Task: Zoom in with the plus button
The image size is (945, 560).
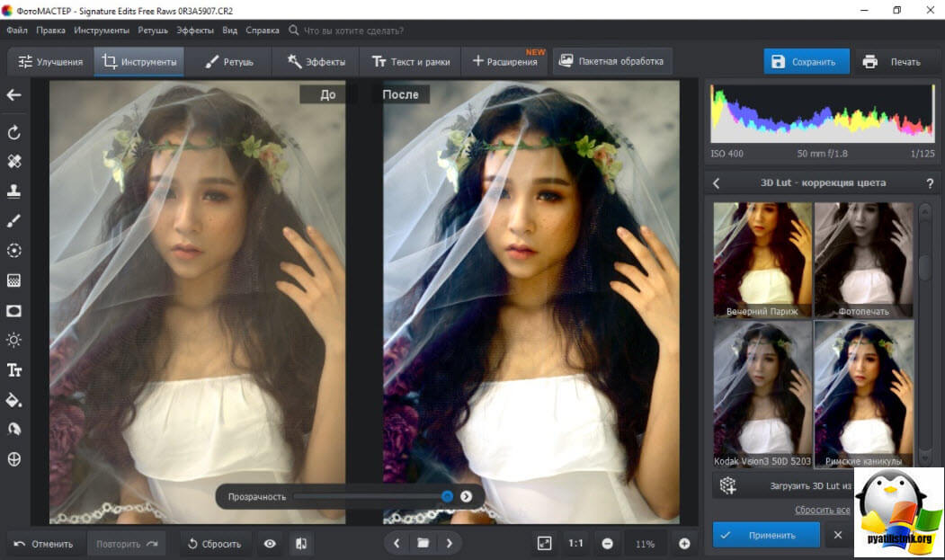Action: tap(684, 544)
